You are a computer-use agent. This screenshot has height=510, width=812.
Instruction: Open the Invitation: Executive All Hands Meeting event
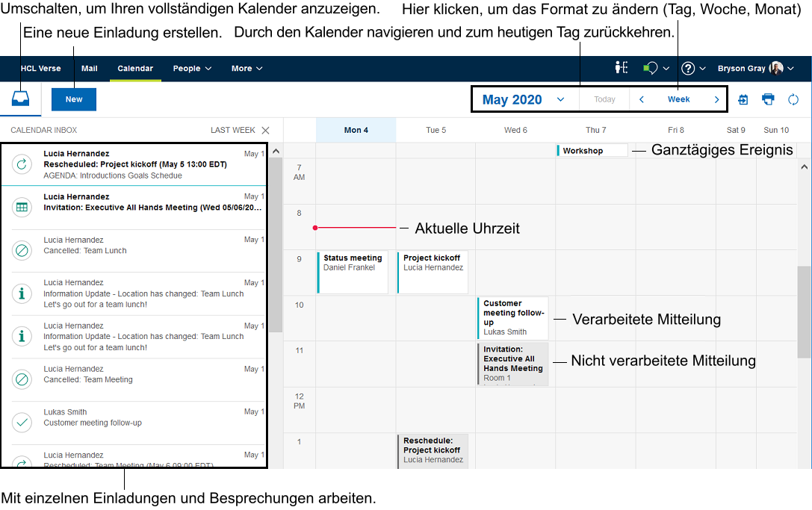click(x=512, y=364)
